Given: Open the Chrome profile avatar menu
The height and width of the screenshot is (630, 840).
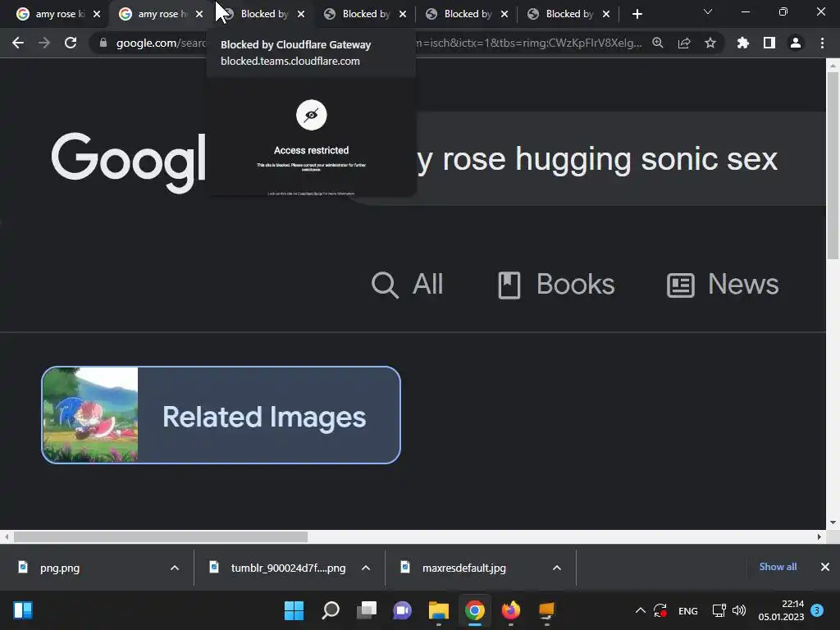Looking at the screenshot, I should 796,43.
